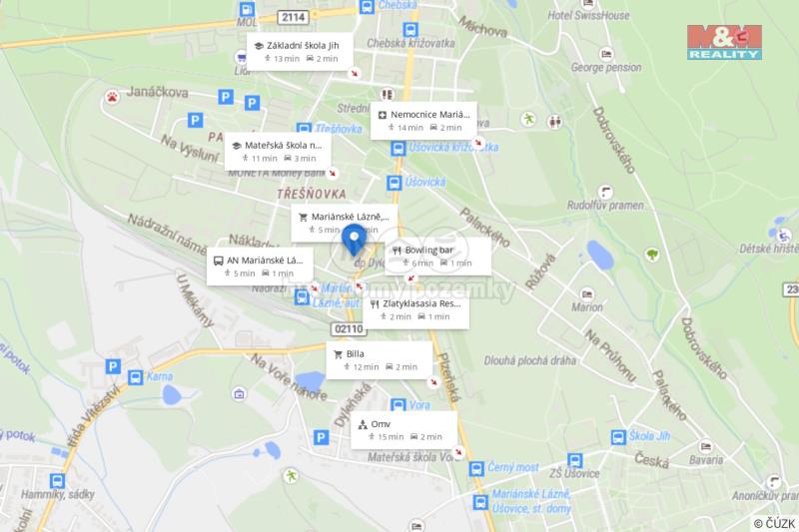
Task: Select the Omv gas station card
Action: (x=403, y=430)
